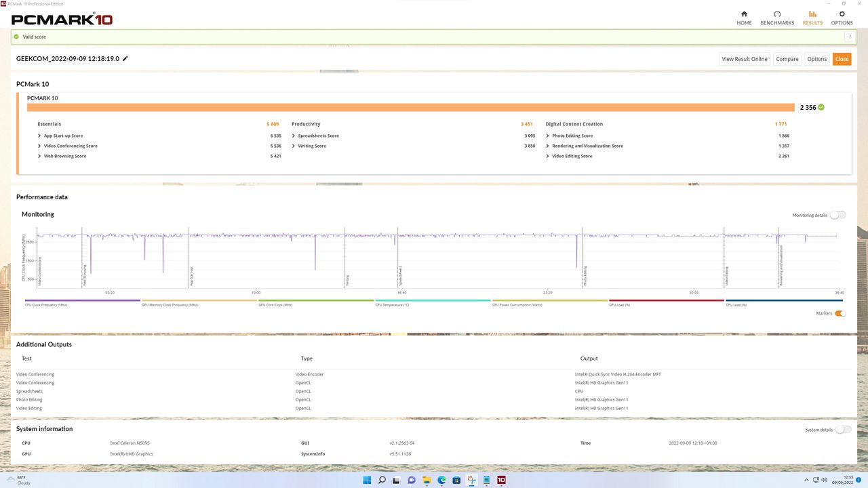Go to the HOME page icon

click(744, 14)
